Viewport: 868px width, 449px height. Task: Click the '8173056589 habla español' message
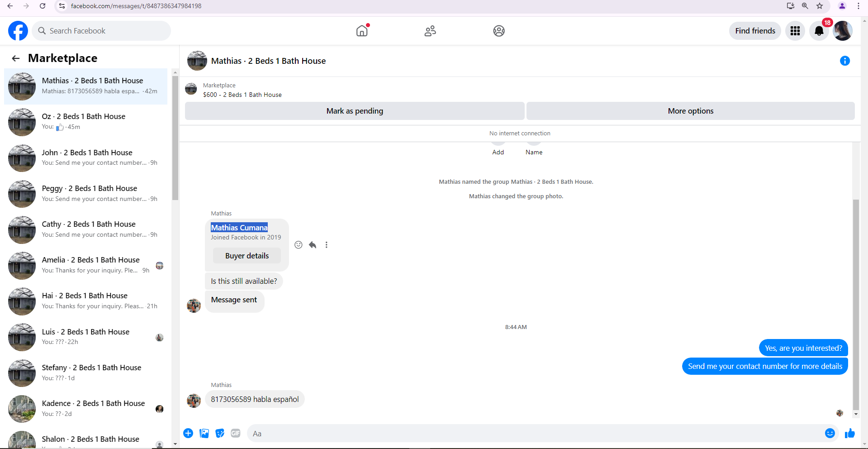(x=255, y=399)
